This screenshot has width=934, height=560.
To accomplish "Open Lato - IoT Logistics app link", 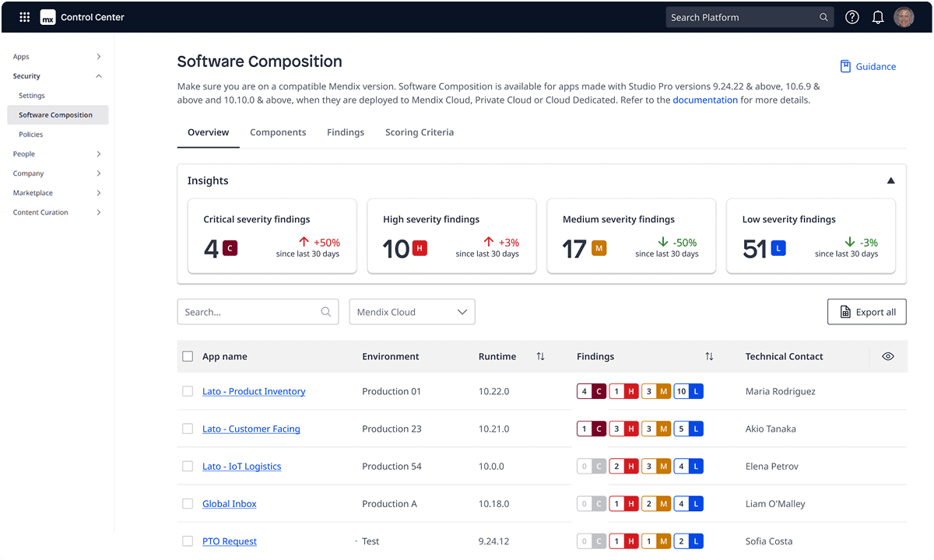I will (x=242, y=466).
